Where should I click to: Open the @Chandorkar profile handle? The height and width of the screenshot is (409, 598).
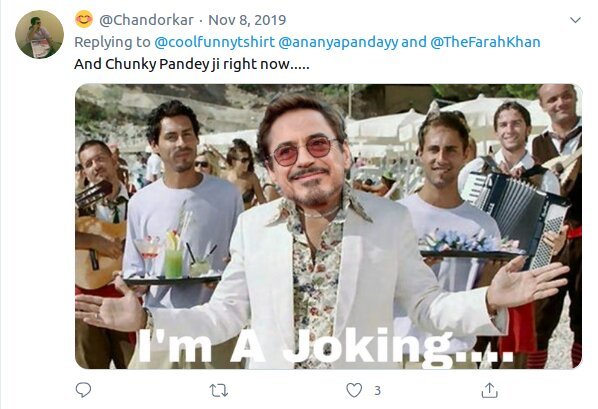[x=146, y=20]
